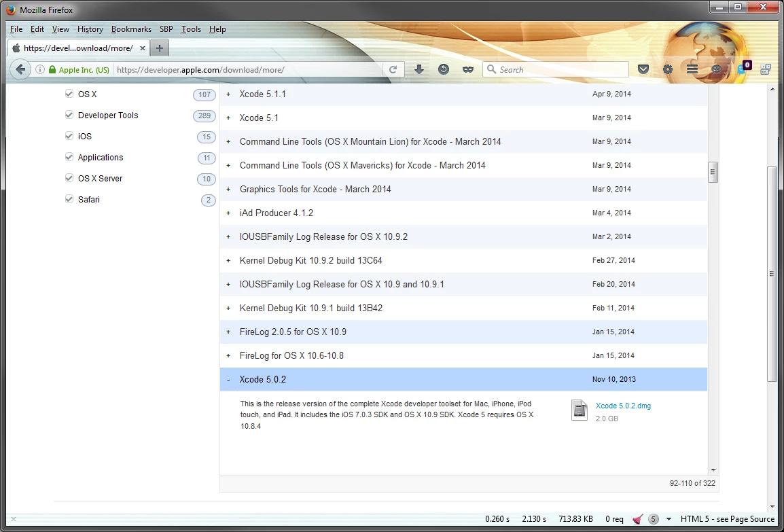Expand Command Line Tools Mavericks row
This screenshot has width=784, height=532.
click(x=228, y=166)
